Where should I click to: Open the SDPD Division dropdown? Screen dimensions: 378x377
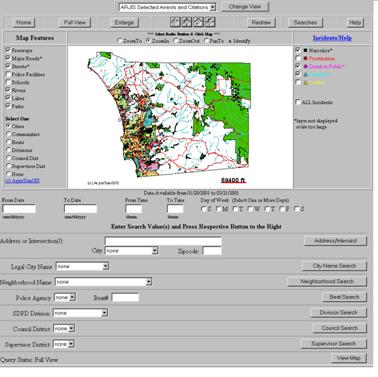click(80, 313)
